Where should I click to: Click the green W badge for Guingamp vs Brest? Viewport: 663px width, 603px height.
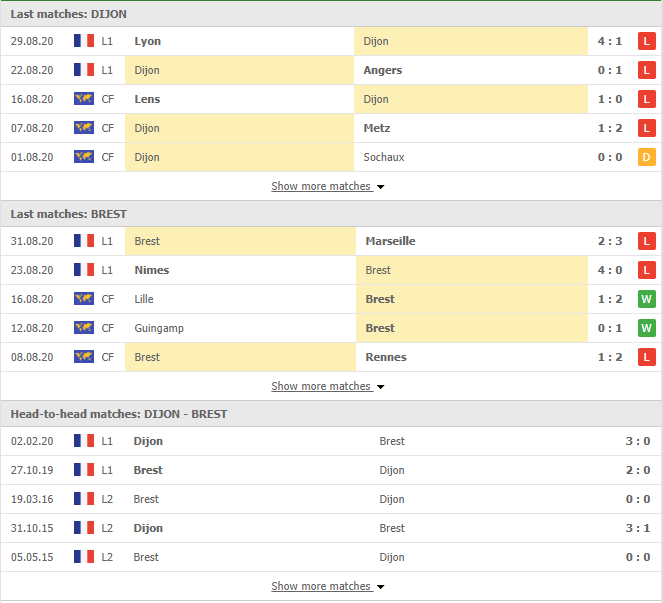point(647,328)
